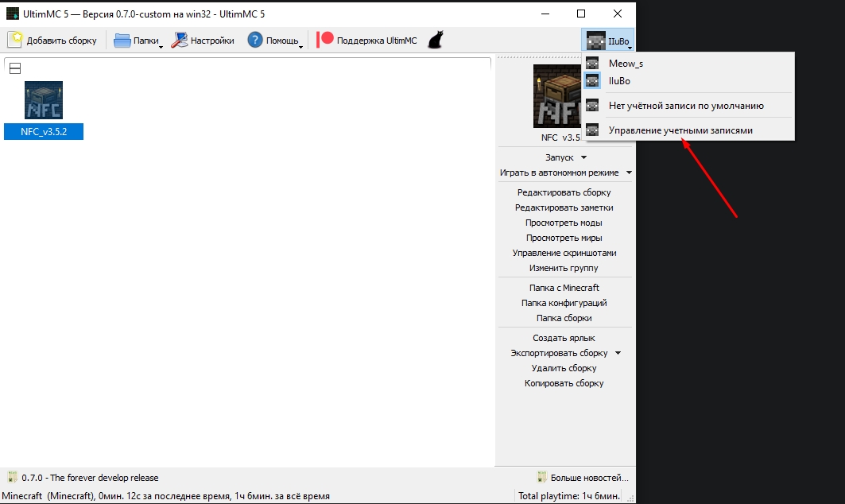Click the large NFC instance image

click(x=557, y=96)
